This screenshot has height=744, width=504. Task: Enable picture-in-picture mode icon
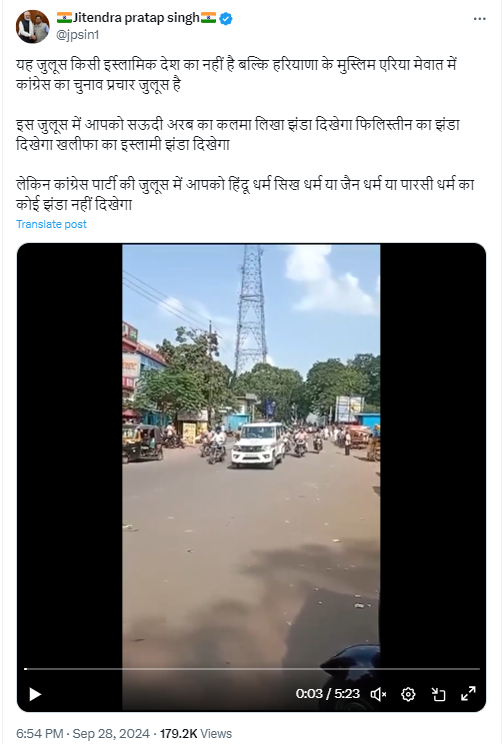[439, 694]
